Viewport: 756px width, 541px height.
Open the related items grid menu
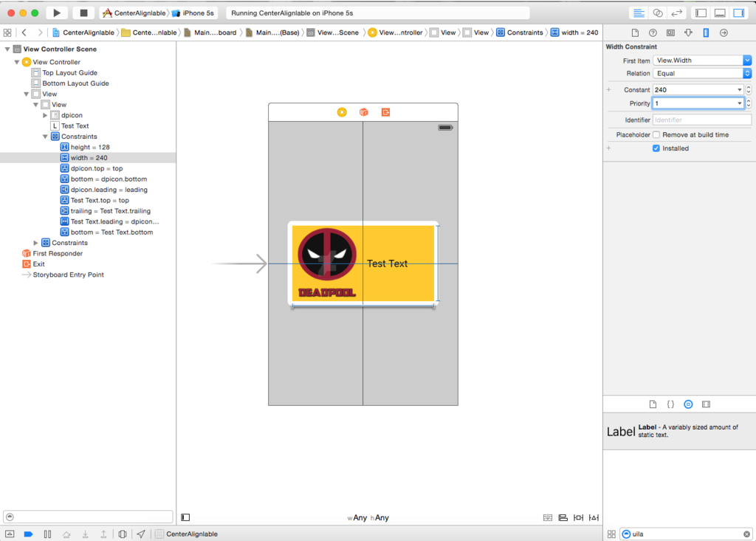tap(7, 32)
